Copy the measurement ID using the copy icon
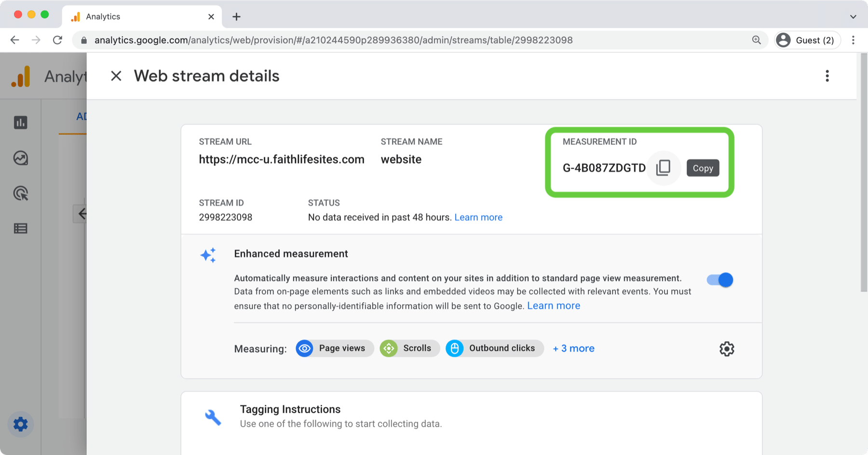 (x=664, y=168)
